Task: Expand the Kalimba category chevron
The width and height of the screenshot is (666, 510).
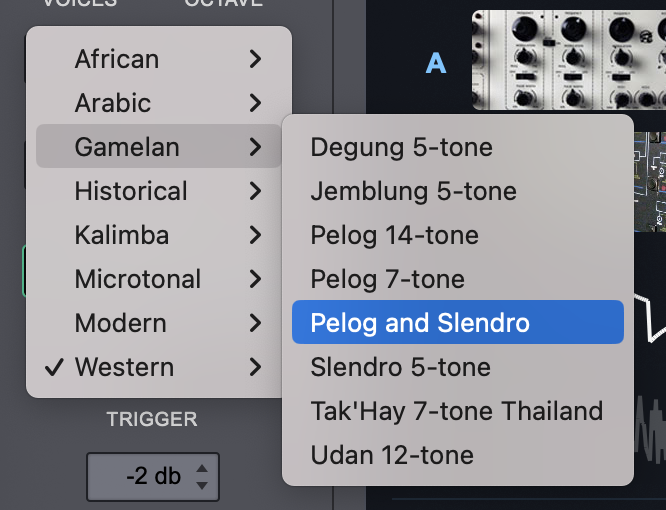Action: pos(255,235)
